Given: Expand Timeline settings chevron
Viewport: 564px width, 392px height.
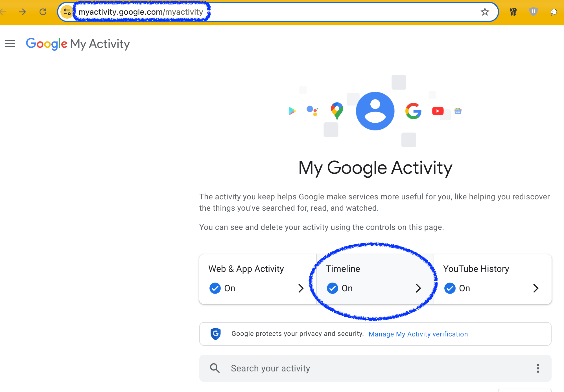Looking at the screenshot, I should [x=418, y=288].
